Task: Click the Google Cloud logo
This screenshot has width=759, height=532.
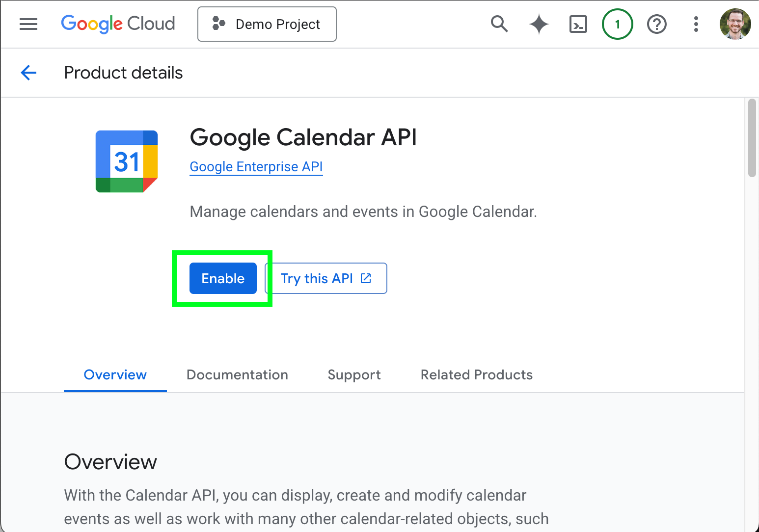Action: (118, 24)
